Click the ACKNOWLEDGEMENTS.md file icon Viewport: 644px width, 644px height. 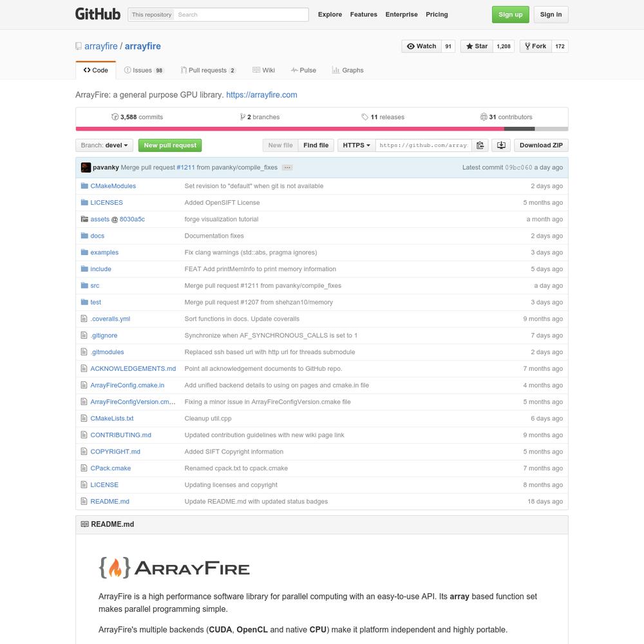(84, 368)
